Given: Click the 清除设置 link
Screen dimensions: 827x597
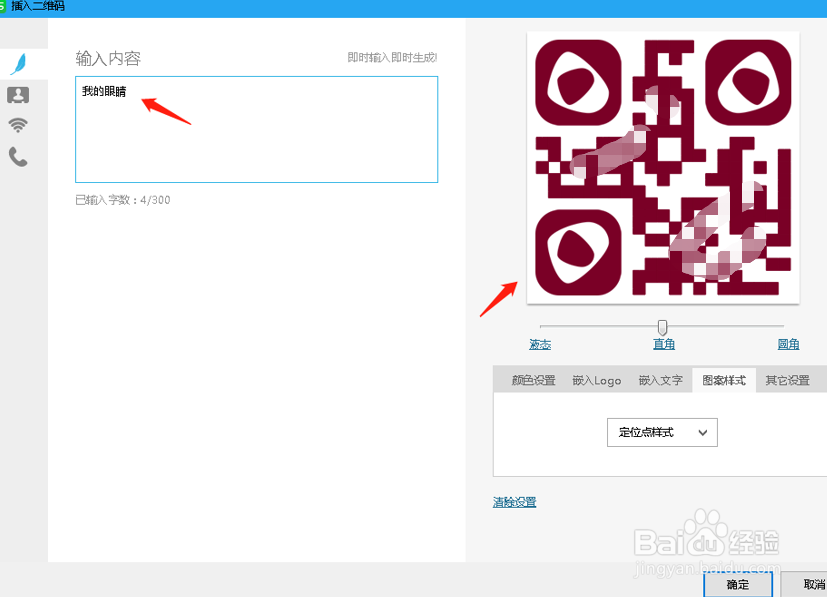Looking at the screenshot, I should [x=514, y=502].
